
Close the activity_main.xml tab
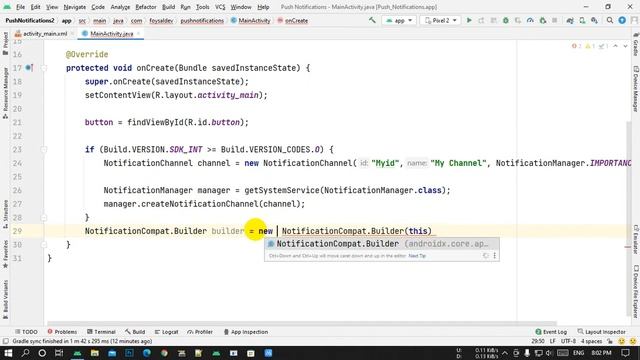[x=72, y=33]
